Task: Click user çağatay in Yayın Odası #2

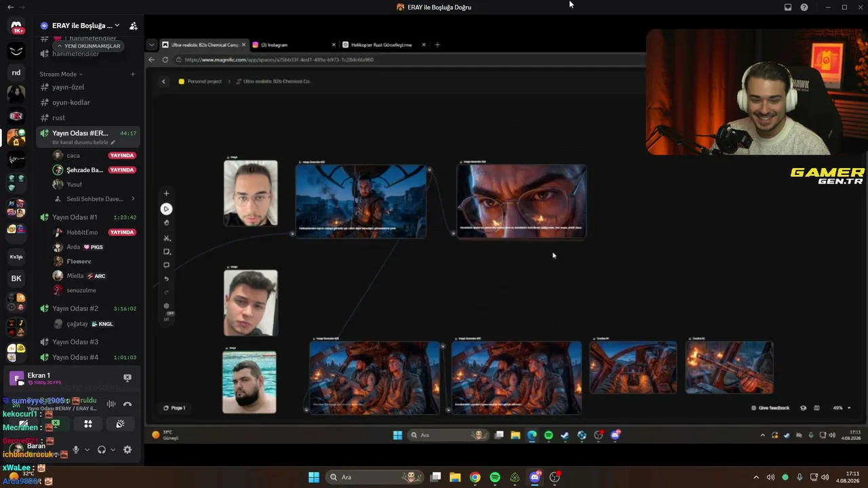Action: [77, 324]
